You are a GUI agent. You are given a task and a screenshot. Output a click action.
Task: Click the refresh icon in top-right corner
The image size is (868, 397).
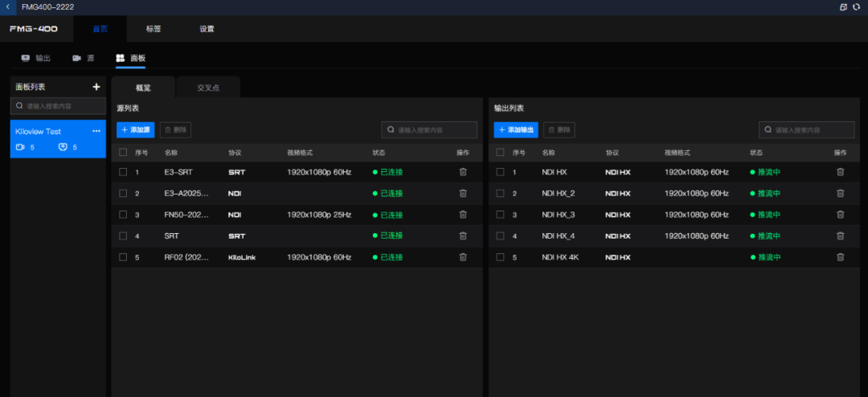click(856, 6)
